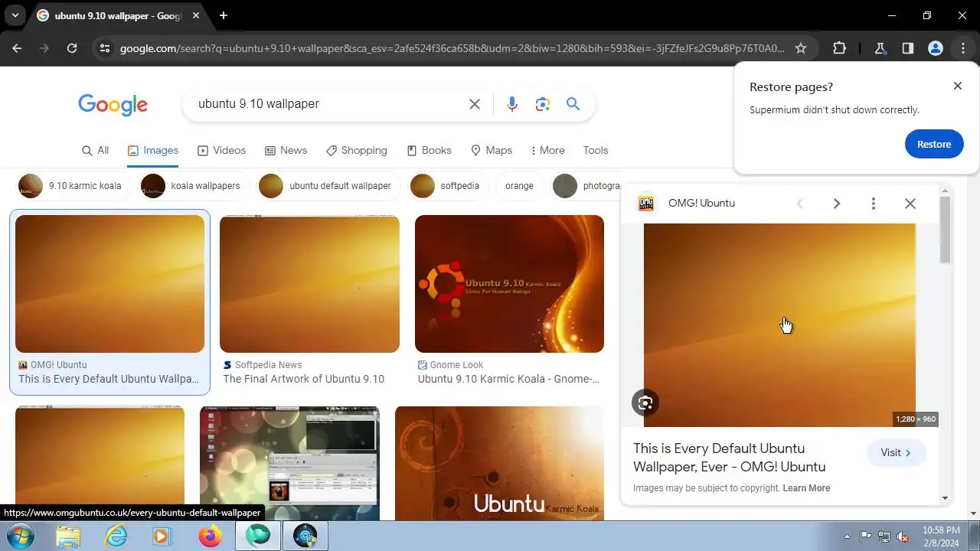Toggle the browser side panel icon

point(907,48)
